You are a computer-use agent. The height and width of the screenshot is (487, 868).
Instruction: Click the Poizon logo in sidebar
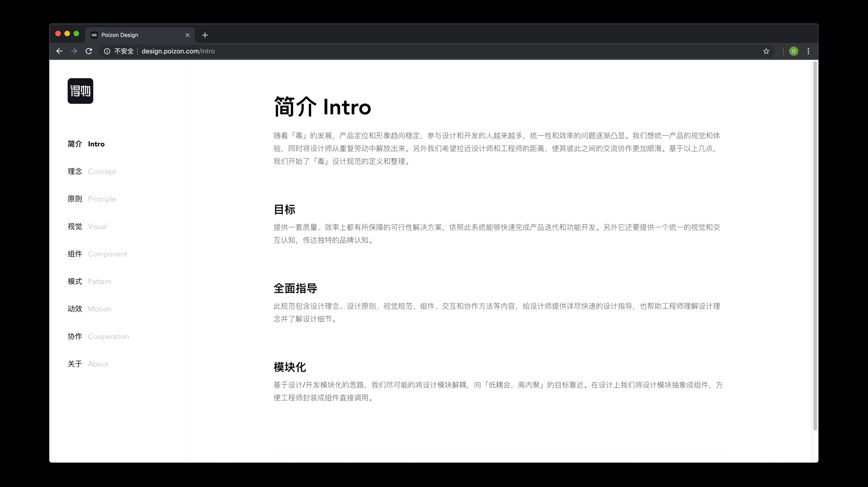80,91
